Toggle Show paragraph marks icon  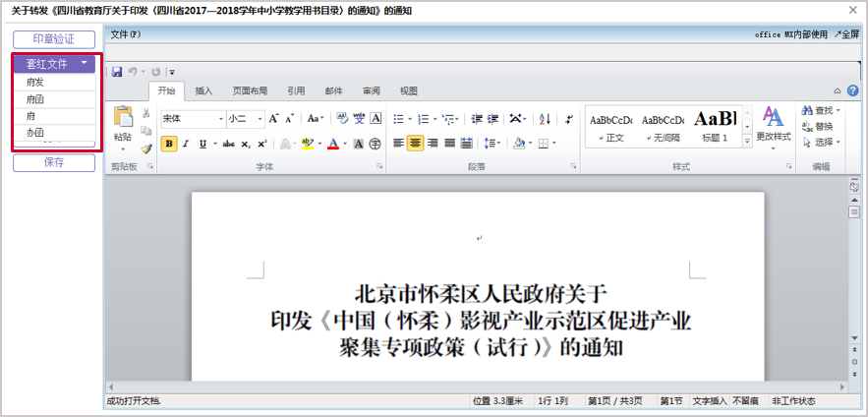tap(568, 119)
